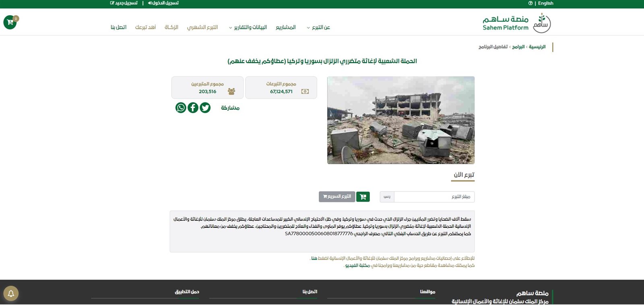This screenshot has width=644, height=305.
Task: Click the help question mark icon
Action: click(530, 3)
